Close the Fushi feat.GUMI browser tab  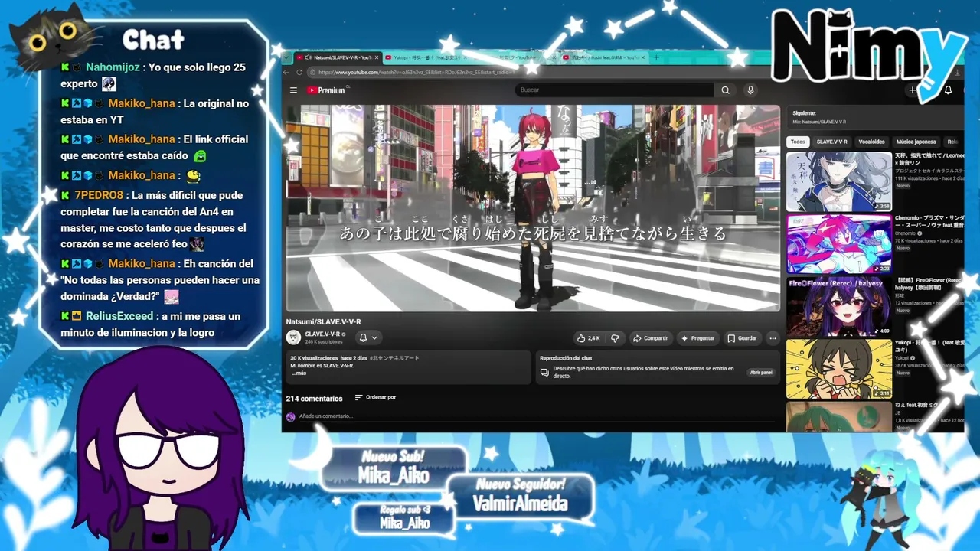(643, 57)
